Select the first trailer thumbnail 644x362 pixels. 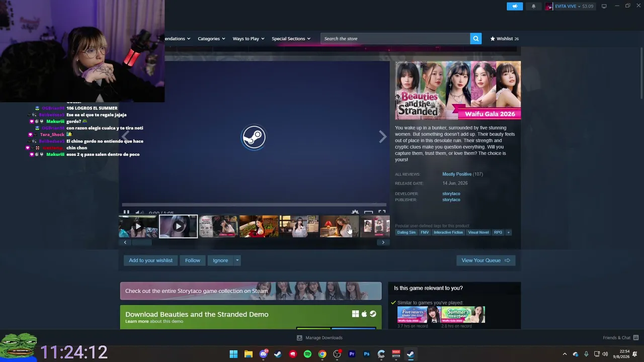pyautogui.click(x=138, y=226)
